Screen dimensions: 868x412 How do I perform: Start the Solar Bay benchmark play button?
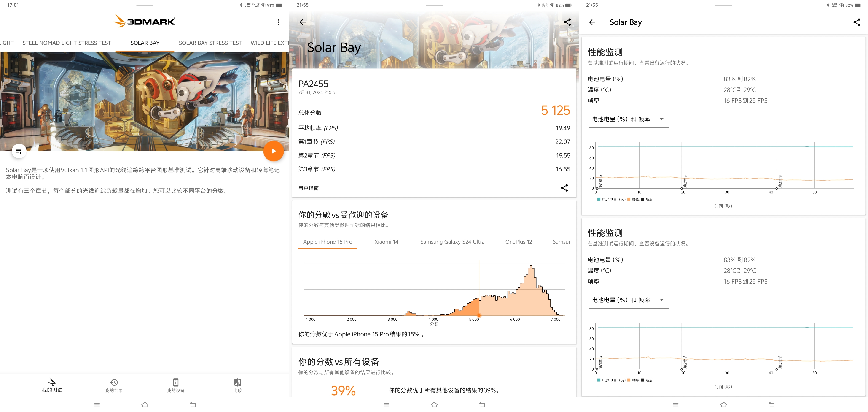click(x=273, y=151)
